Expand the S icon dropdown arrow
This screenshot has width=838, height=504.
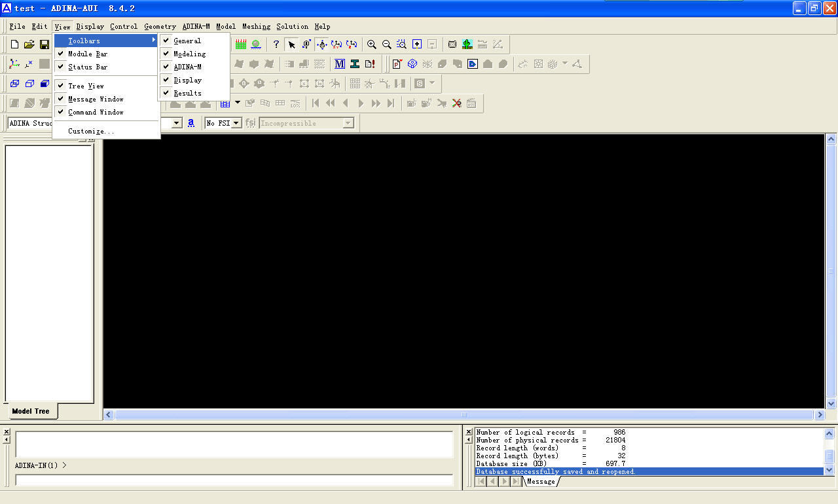pyautogui.click(x=432, y=83)
